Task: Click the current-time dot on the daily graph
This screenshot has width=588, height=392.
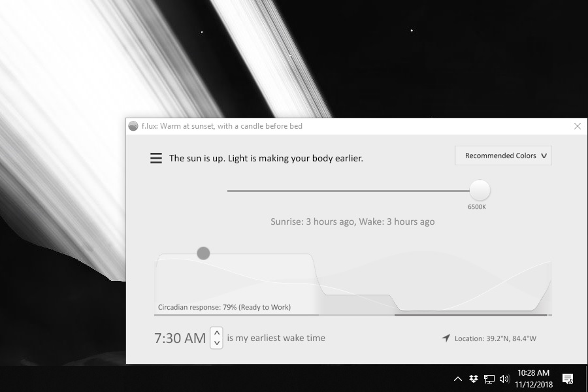Action: tap(203, 253)
